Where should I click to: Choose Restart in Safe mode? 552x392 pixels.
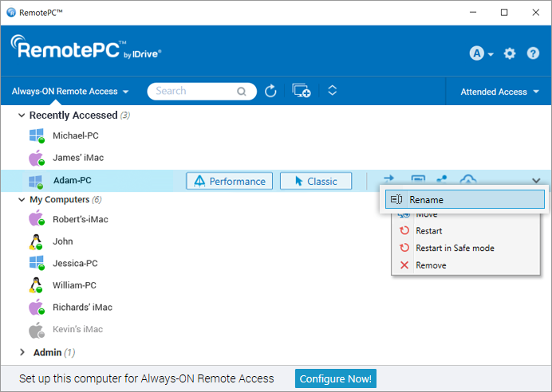pyautogui.click(x=465, y=248)
